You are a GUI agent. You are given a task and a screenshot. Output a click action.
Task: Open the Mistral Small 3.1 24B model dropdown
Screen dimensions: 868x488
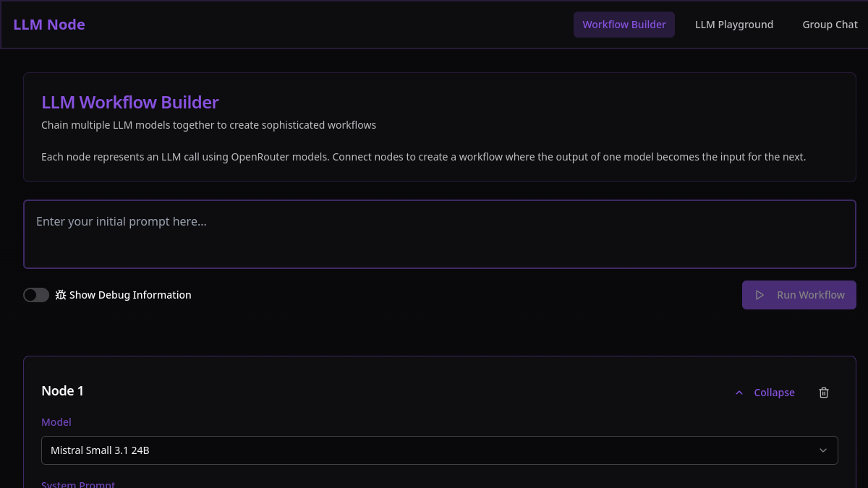pyautogui.click(x=440, y=450)
